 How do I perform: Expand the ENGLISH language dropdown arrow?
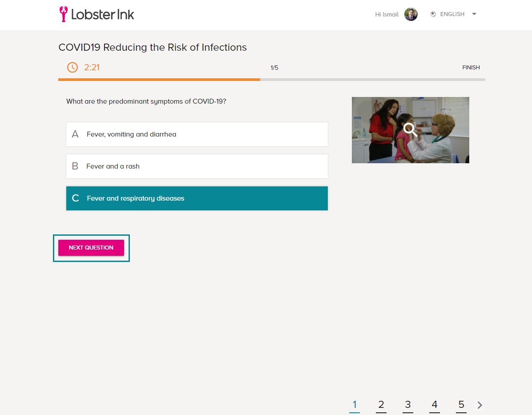(x=474, y=14)
